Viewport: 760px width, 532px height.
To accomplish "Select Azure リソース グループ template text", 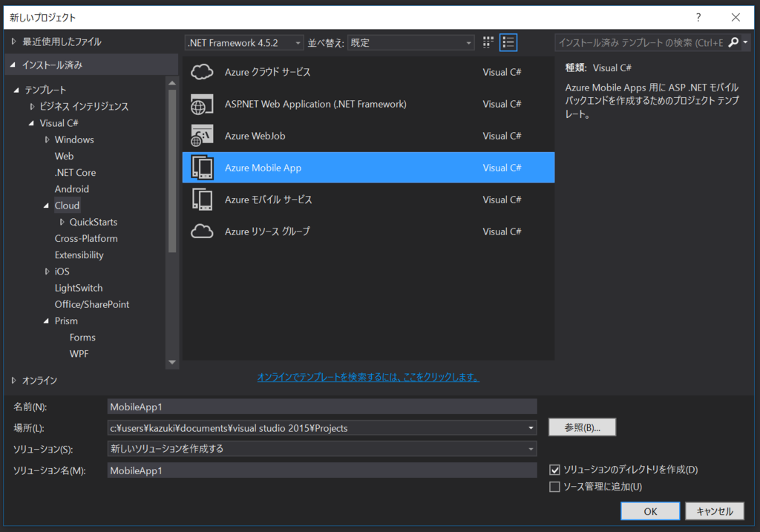I will (x=267, y=231).
